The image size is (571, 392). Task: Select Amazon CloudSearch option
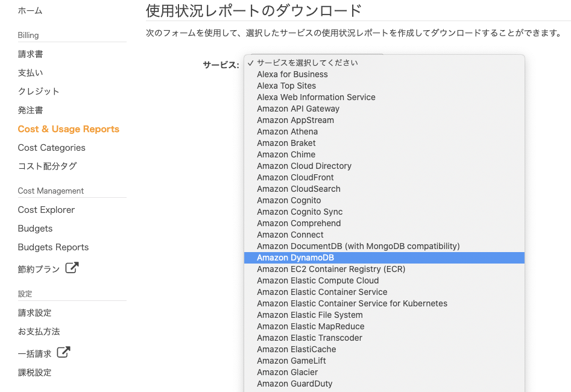pyautogui.click(x=384, y=189)
